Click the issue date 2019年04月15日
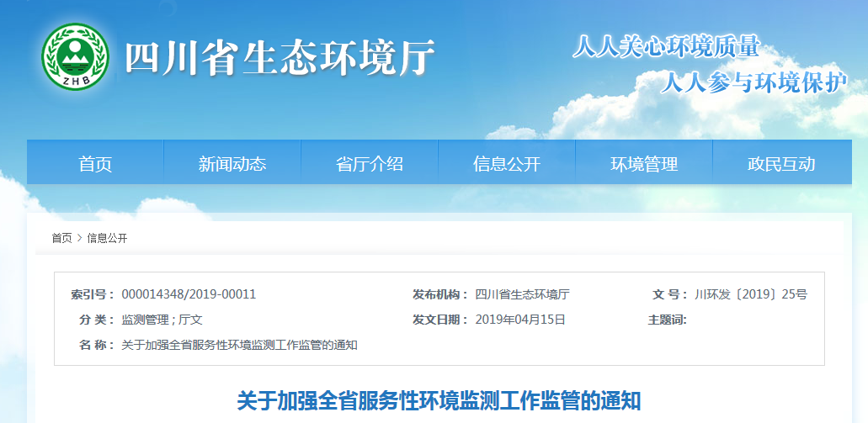Image resolution: width=868 pixels, height=423 pixels. (x=520, y=320)
